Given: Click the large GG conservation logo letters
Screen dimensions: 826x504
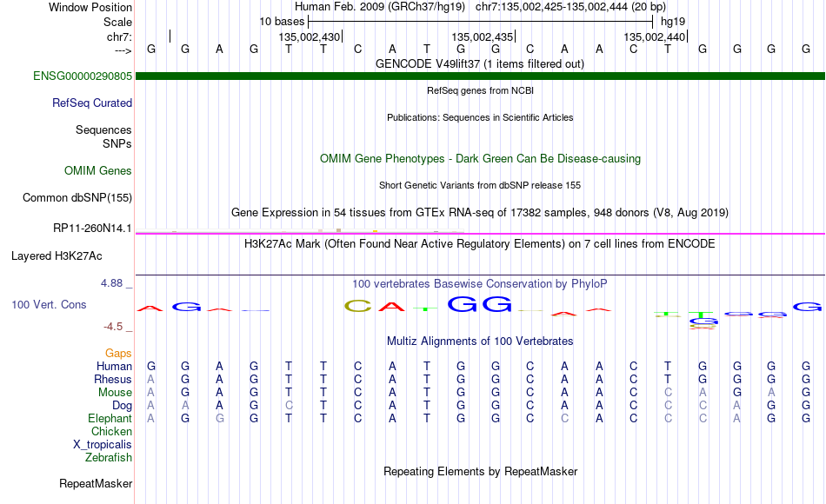Looking at the screenshot, I should (479, 304).
